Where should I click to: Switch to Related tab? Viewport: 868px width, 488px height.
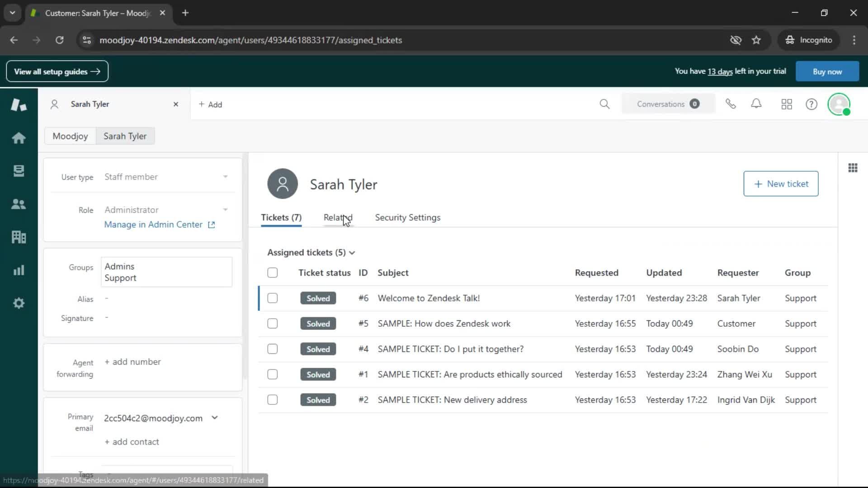338,218
